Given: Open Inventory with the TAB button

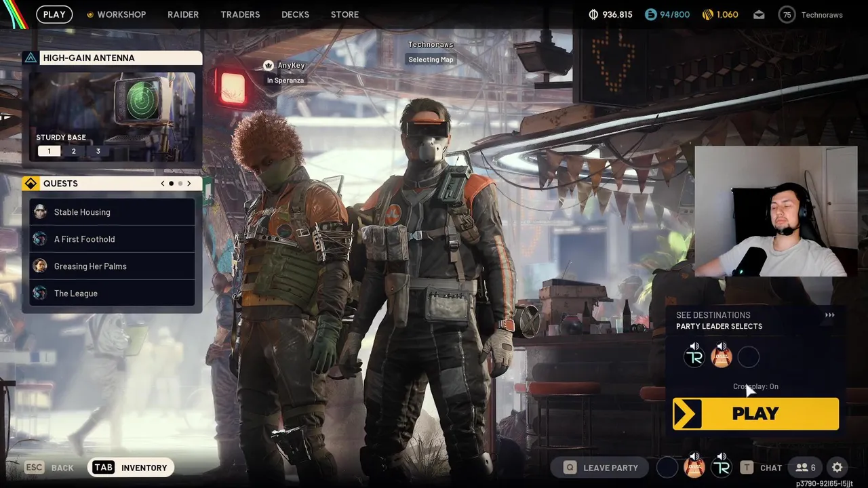Looking at the screenshot, I should click(131, 468).
